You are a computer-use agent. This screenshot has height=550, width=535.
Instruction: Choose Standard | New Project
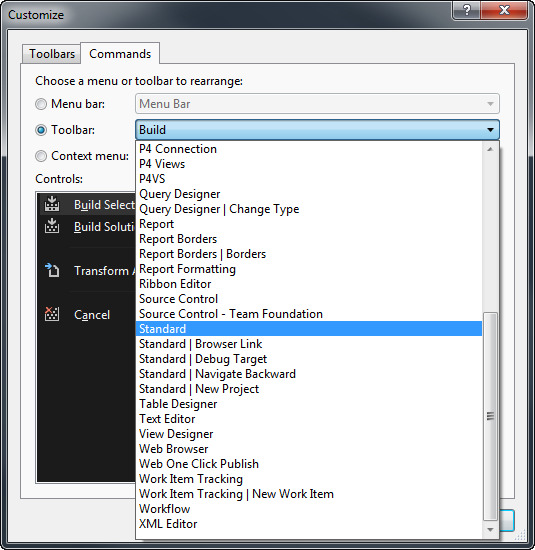coord(309,389)
